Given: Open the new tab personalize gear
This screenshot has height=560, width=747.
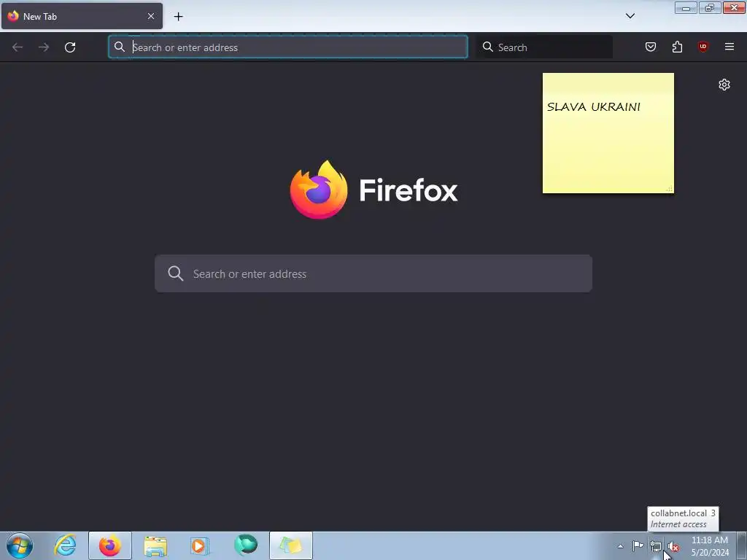Looking at the screenshot, I should (724, 85).
